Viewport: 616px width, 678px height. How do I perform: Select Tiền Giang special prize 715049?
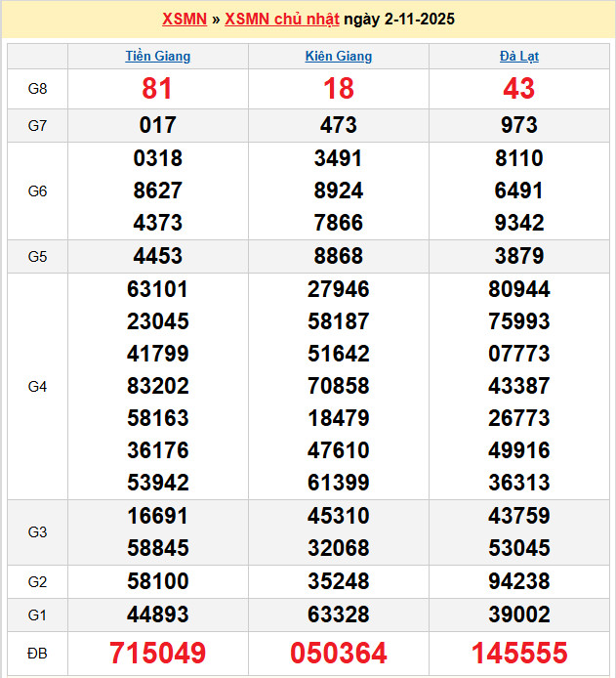[158, 653]
